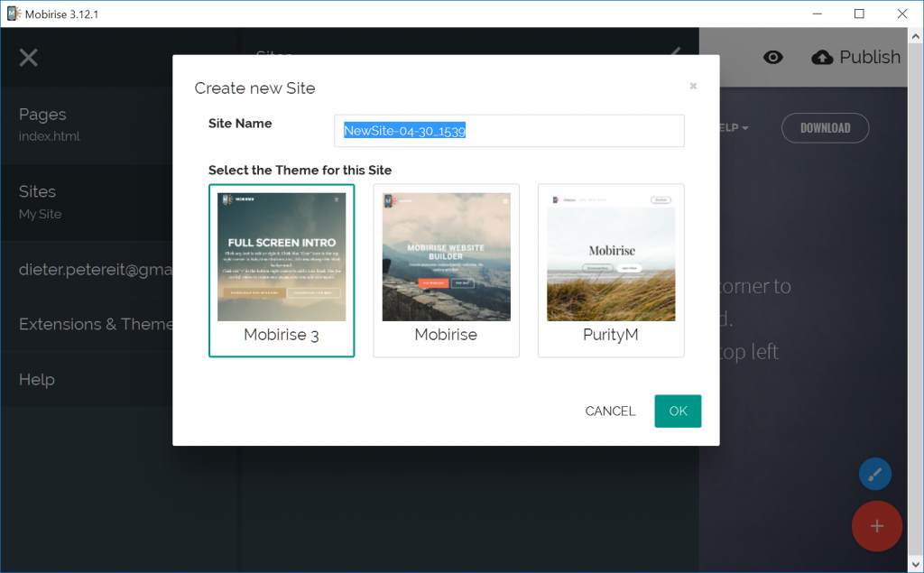Click the eye preview icon
This screenshot has width=924, height=573.
[x=772, y=57]
